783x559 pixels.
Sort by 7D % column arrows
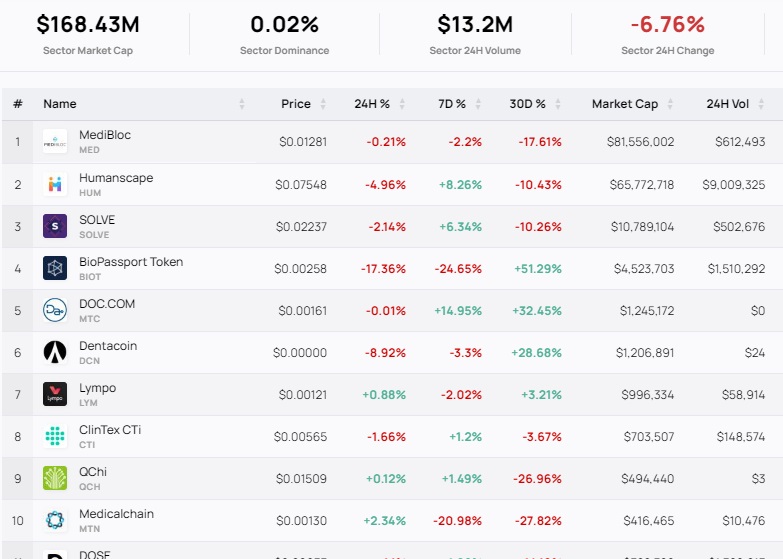478,104
